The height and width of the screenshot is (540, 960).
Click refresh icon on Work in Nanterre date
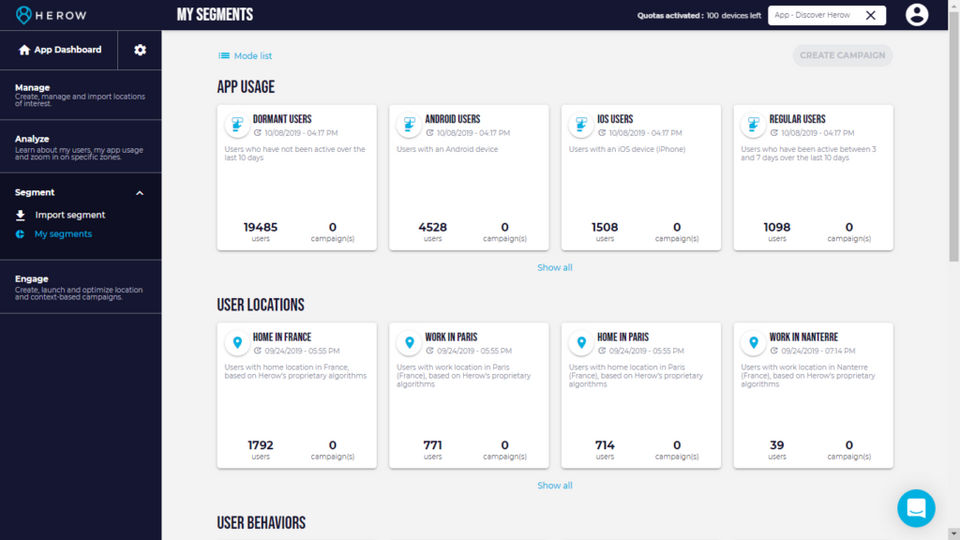click(773, 351)
